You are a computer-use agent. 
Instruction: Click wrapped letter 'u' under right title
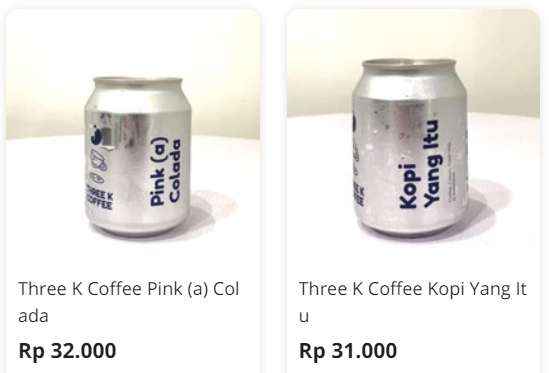304,317
